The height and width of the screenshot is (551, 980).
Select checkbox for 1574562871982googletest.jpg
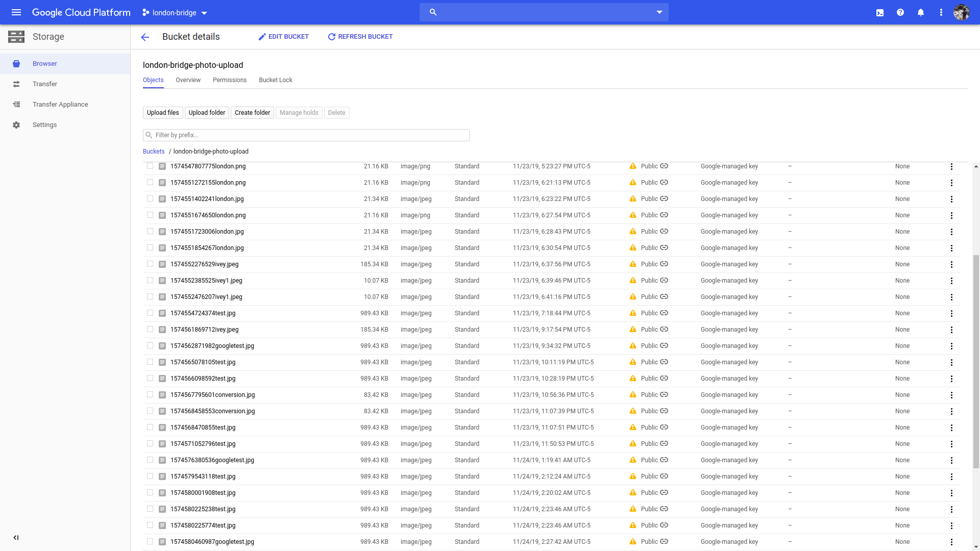click(x=150, y=346)
